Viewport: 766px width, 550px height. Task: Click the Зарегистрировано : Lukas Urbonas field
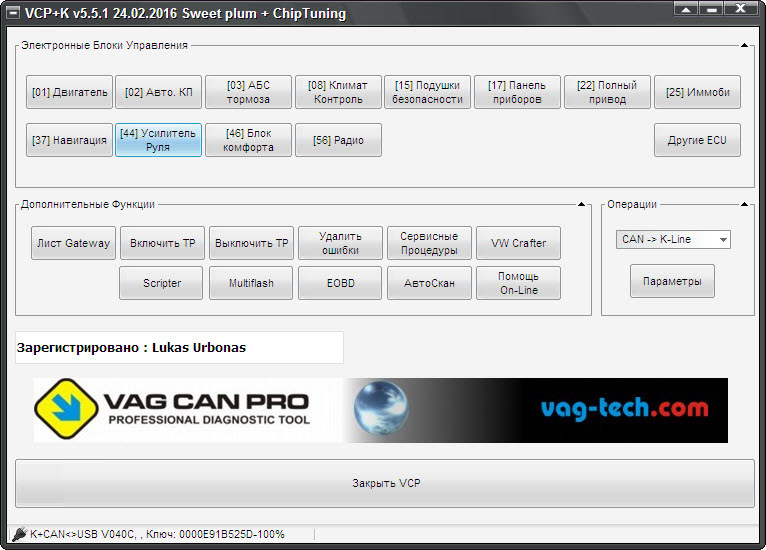pyautogui.click(x=179, y=347)
